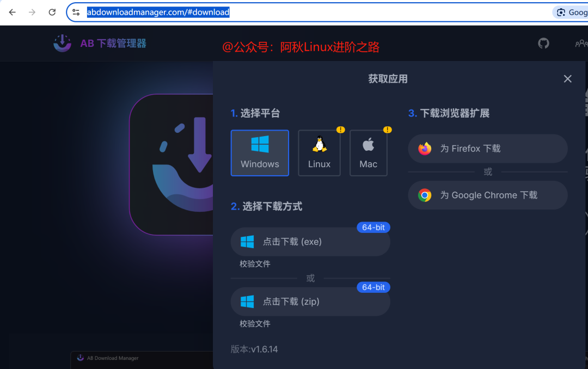Click inside the browser address bar
The image size is (588, 369).
[x=218, y=11]
